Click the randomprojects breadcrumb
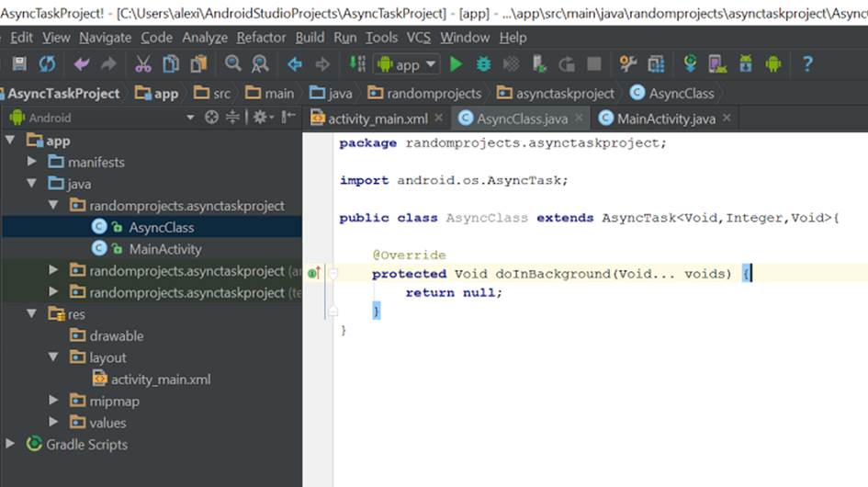This screenshot has width=868, height=487. 425,93
